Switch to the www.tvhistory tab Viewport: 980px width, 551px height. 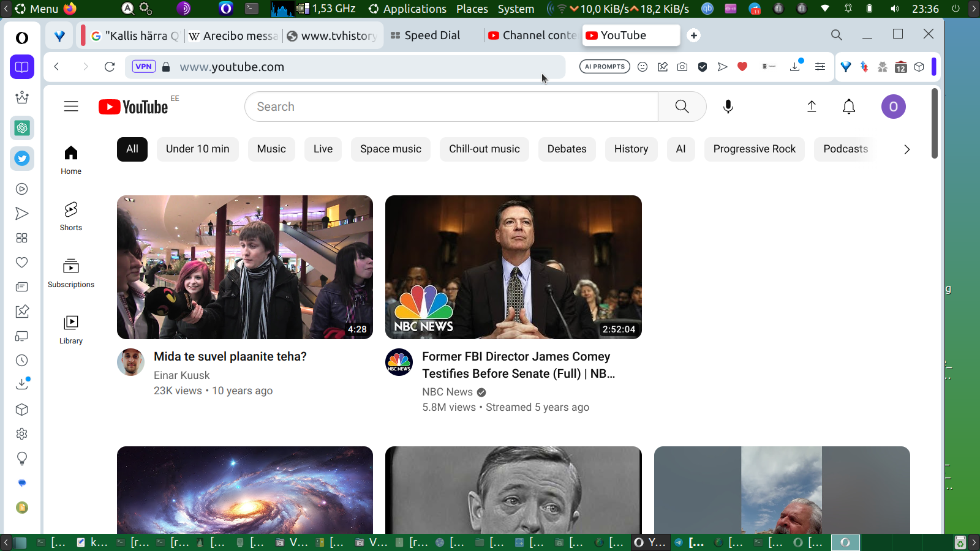tap(333, 36)
